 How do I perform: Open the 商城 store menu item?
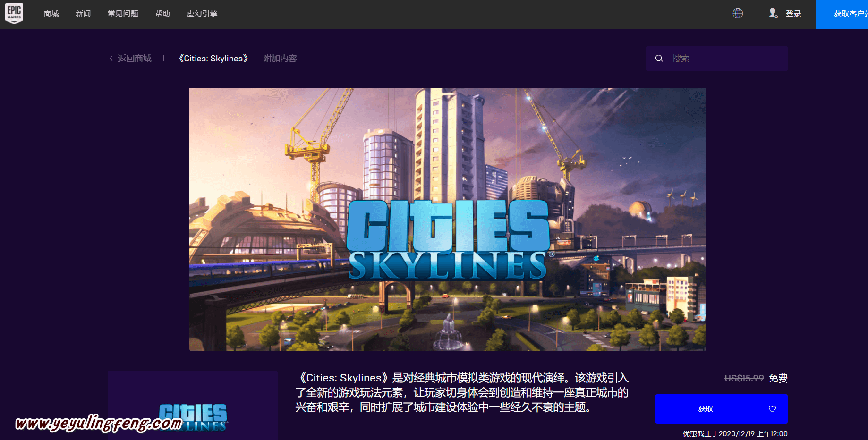coord(51,14)
